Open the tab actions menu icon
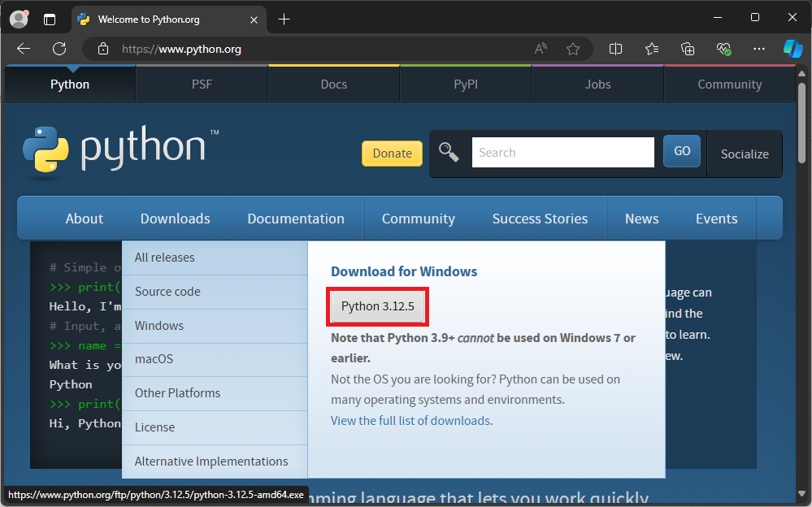 pos(50,19)
